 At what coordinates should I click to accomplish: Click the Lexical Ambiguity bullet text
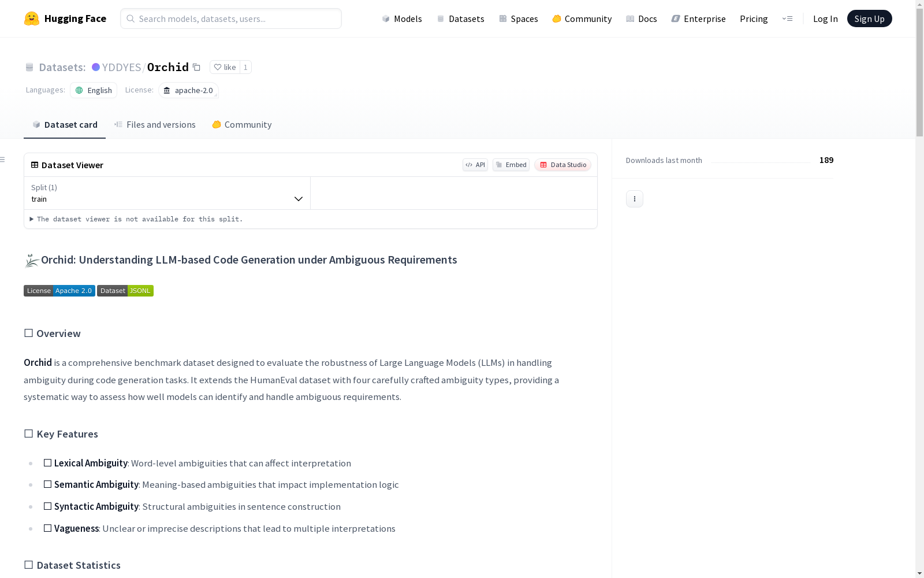(197, 463)
